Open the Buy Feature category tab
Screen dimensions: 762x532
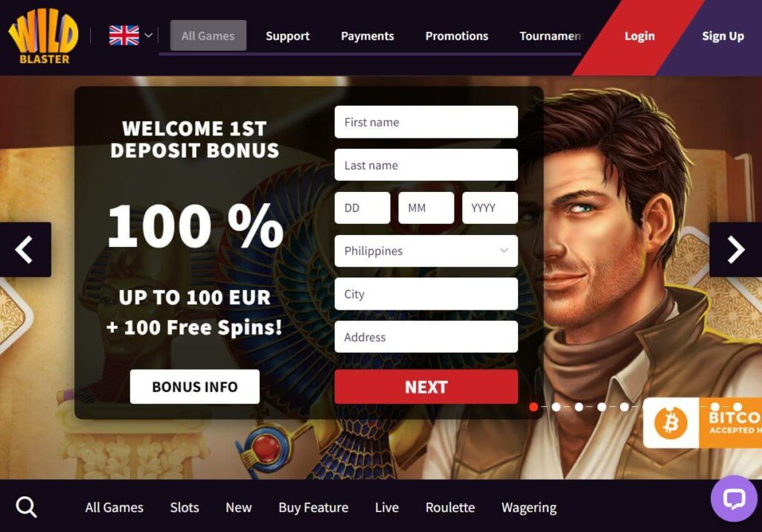point(313,507)
